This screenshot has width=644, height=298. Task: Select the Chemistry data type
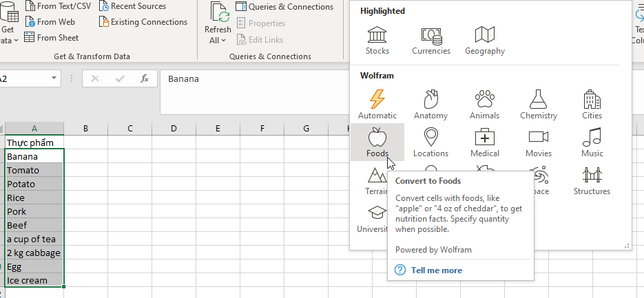(x=539, y=104)
